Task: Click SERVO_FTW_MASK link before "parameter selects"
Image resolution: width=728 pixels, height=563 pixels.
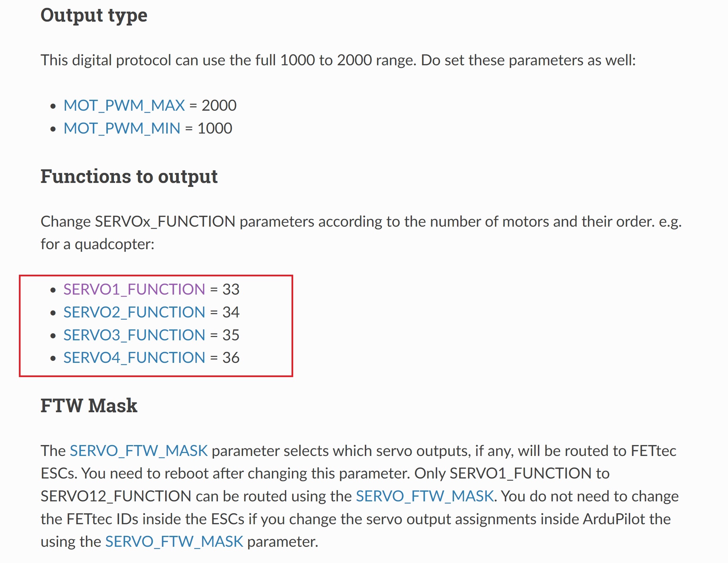Action: [139, 451]
